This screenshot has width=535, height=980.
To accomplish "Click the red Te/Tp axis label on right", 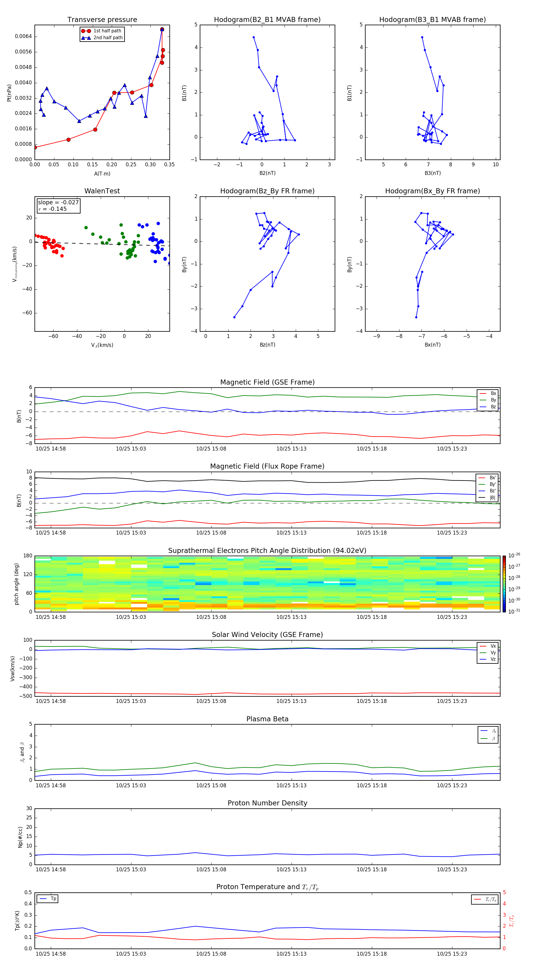I will 512,921.
